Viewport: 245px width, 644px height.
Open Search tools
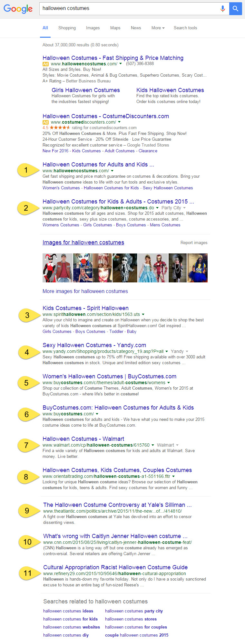[x=185, y=28]
